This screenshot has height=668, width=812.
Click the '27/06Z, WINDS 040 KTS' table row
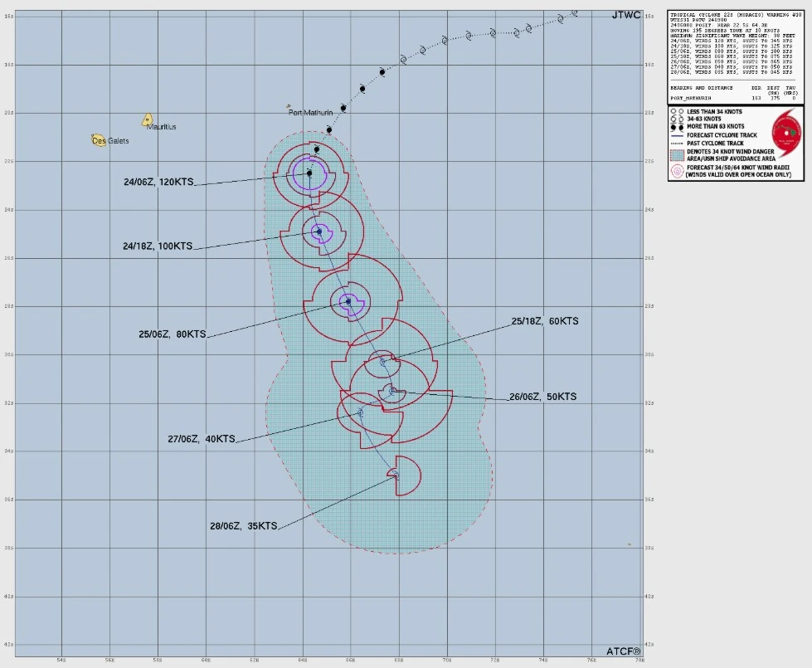[732, 67]
